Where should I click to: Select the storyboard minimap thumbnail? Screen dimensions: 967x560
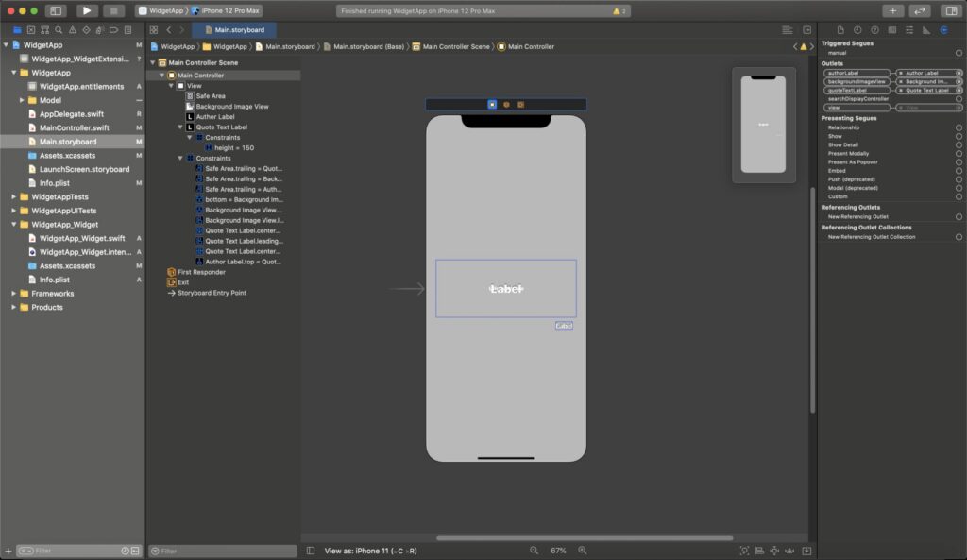tap(763, 125)
